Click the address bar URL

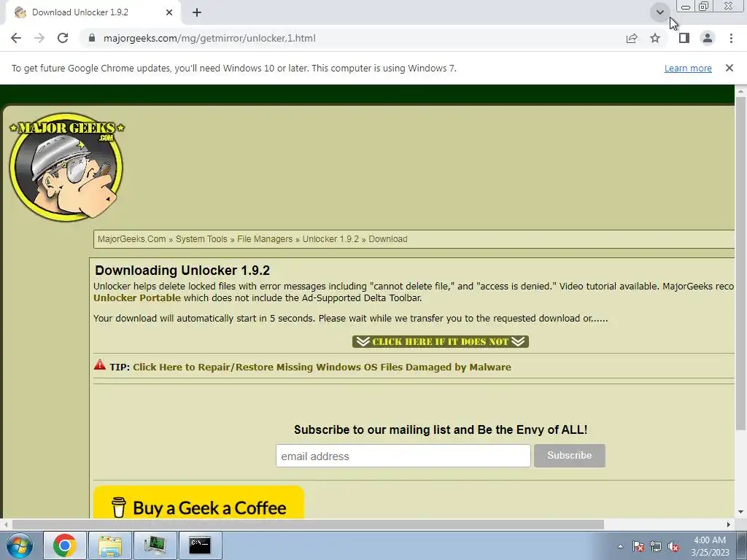[x=209, y=38]
